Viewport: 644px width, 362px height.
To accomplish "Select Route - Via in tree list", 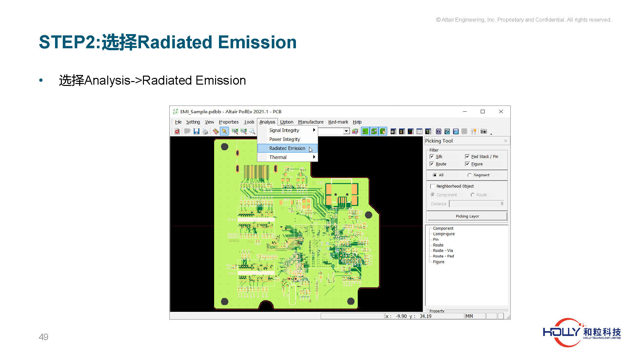I will 443,251.
